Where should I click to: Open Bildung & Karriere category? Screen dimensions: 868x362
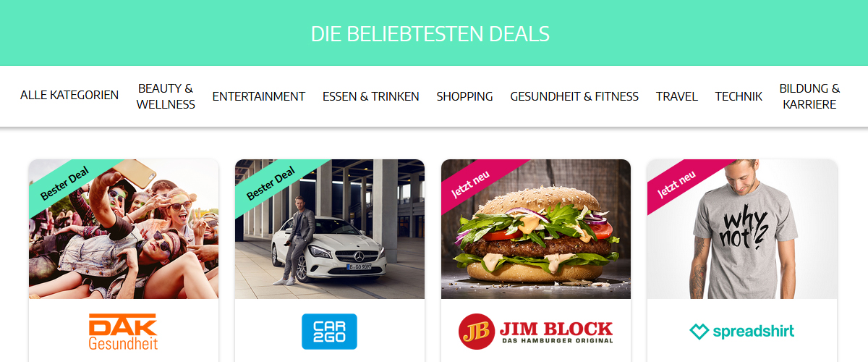[809, 96]
